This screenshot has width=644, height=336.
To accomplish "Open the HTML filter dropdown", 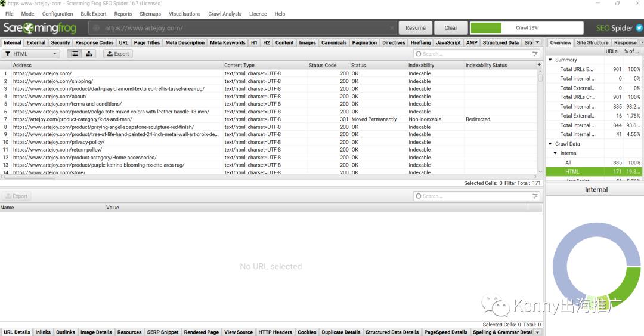I will [31, 54].
